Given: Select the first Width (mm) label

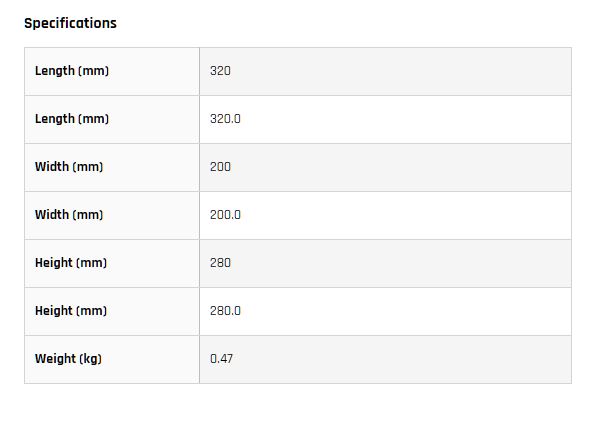Looking at the screenshot, I should click(69, 167).
